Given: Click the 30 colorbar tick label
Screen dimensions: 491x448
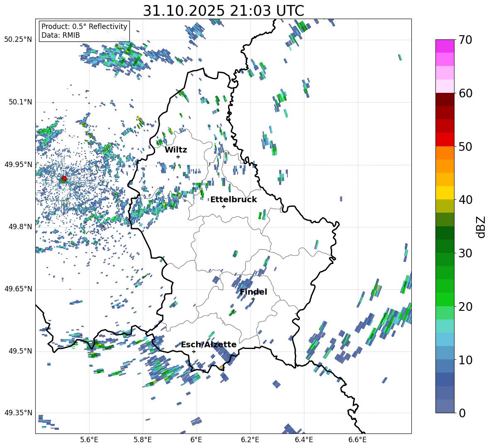Looking at the screenshot, I should [465, 253].
